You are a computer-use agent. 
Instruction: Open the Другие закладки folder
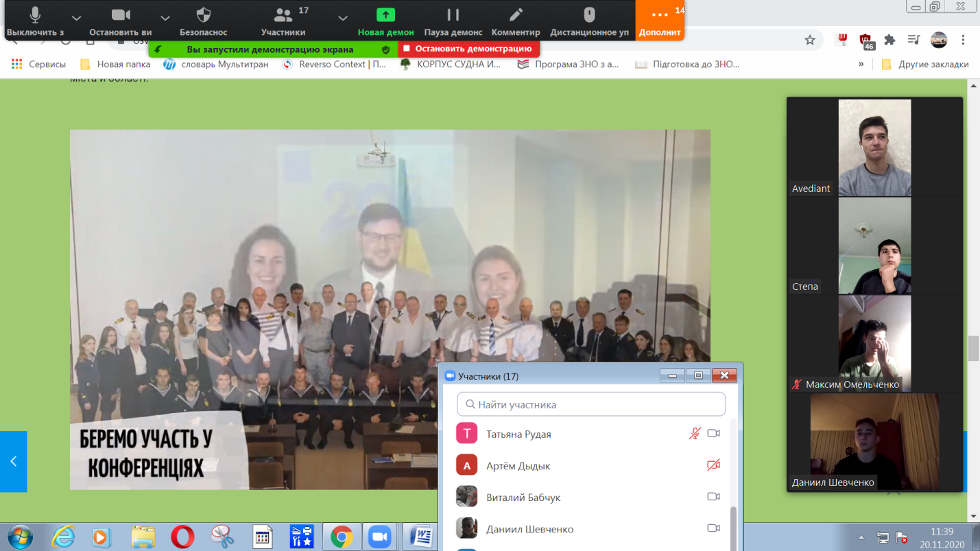click(925, 64)
